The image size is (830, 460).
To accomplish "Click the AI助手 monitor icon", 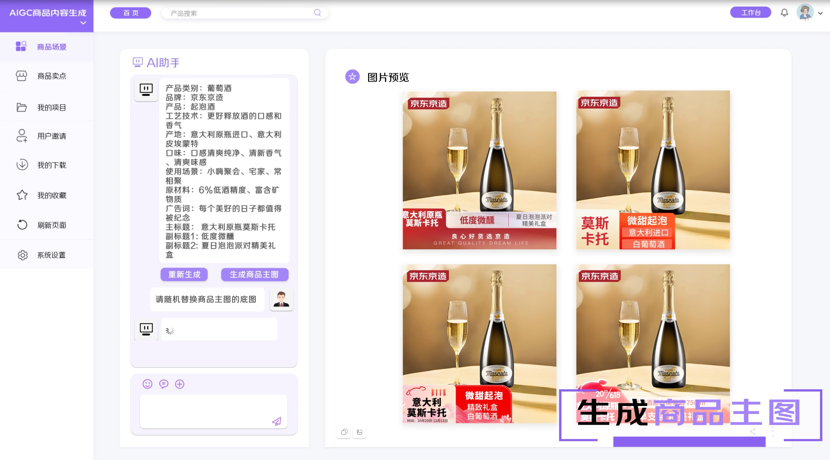I will (138, 62).
